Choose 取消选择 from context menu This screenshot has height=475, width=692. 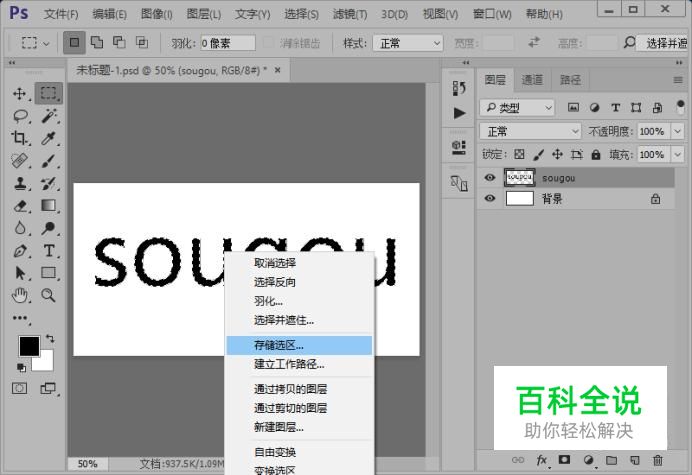299,263
